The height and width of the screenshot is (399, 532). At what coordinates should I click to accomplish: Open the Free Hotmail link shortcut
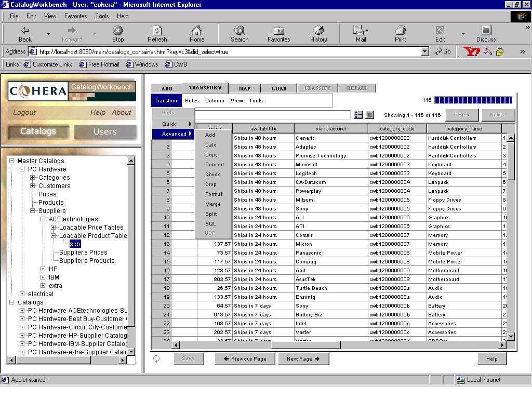99,64
